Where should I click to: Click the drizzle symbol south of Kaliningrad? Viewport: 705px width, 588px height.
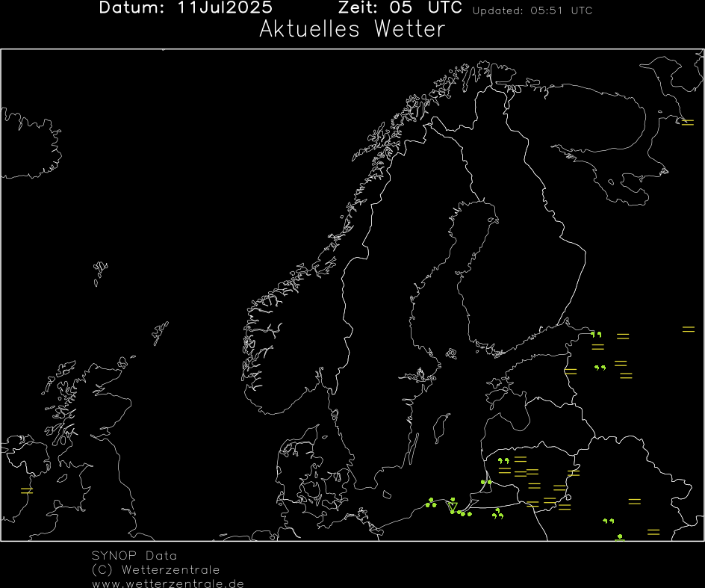(x=497, y=513)
